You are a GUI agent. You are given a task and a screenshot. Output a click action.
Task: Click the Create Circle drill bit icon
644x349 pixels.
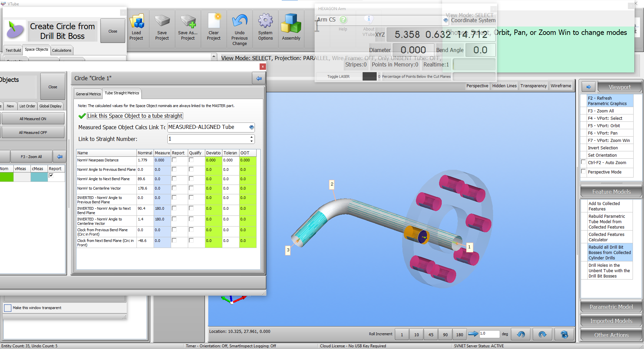point(15,30)
